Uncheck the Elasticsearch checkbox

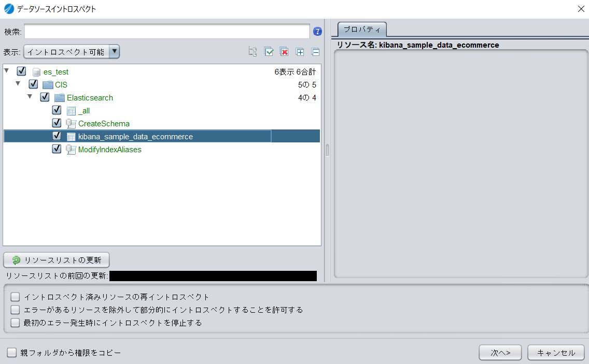[x=45, y=97]
